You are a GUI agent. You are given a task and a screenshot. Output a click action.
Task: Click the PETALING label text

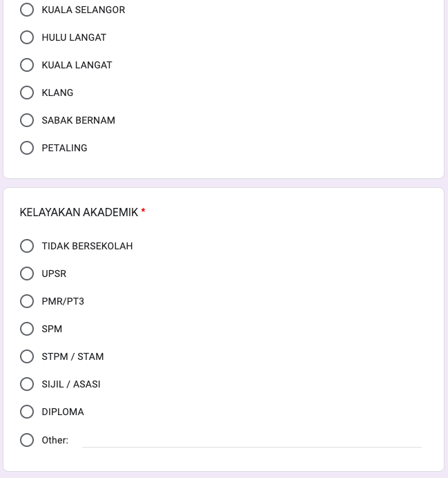64,148
